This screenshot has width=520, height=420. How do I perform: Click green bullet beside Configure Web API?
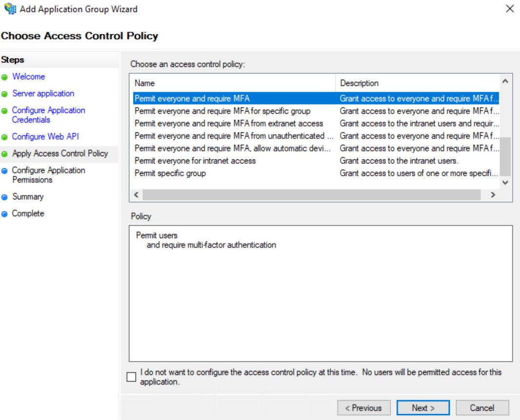(x=4, y=137)
